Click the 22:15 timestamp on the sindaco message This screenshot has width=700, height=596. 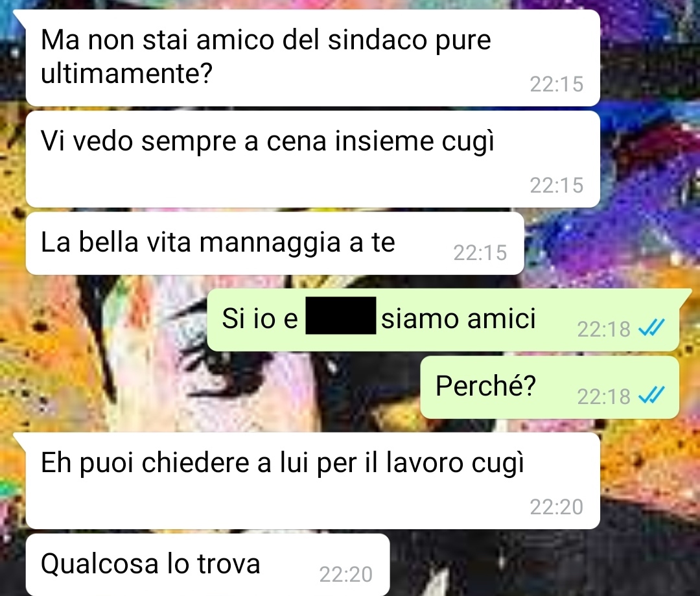pyautogui.click(x=557, y=84)
